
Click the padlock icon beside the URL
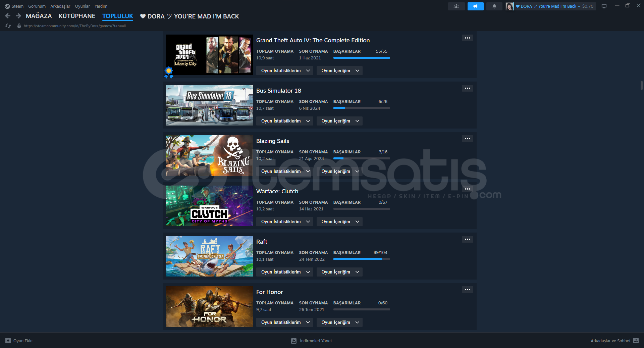tap(19, 26)
